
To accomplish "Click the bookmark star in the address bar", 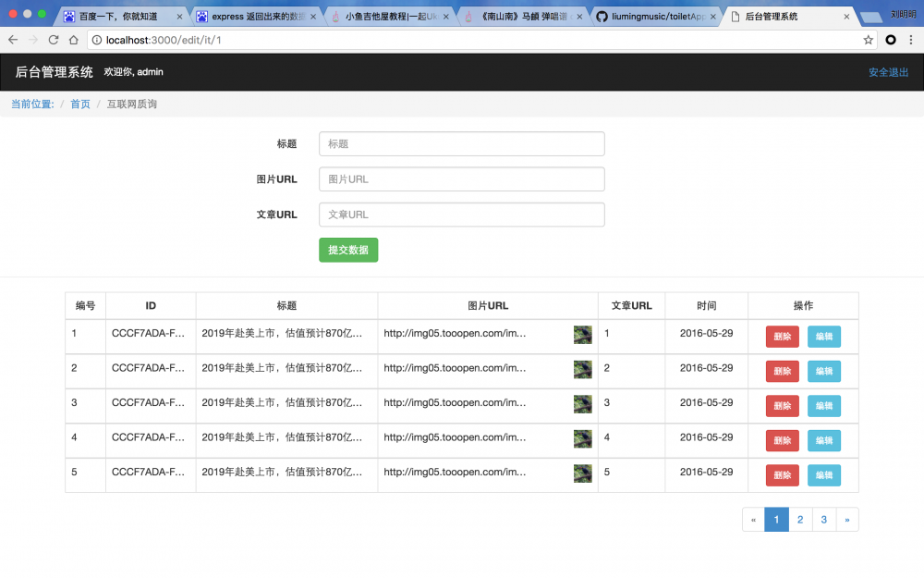I will (x=867, y=41).
